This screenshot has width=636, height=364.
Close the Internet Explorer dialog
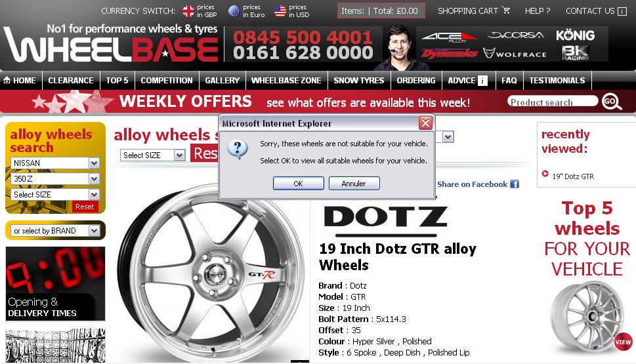click(x=425, y=123)
